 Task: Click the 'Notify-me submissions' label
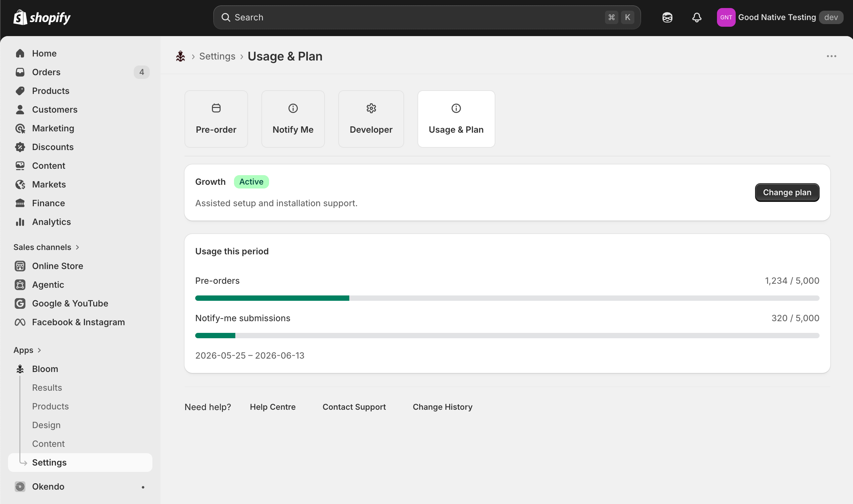tap(242, 318)
